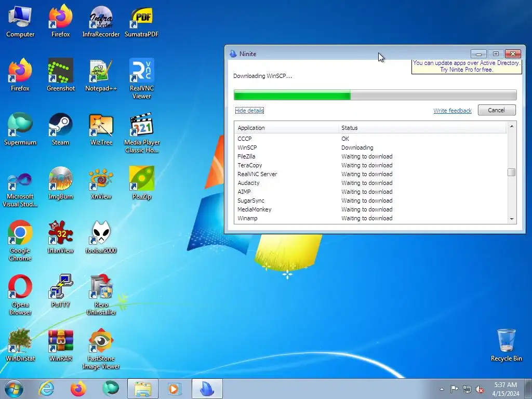
Task: Select the Revo Uninstaller desktop shortcut
Action: (x=101, y=295)
